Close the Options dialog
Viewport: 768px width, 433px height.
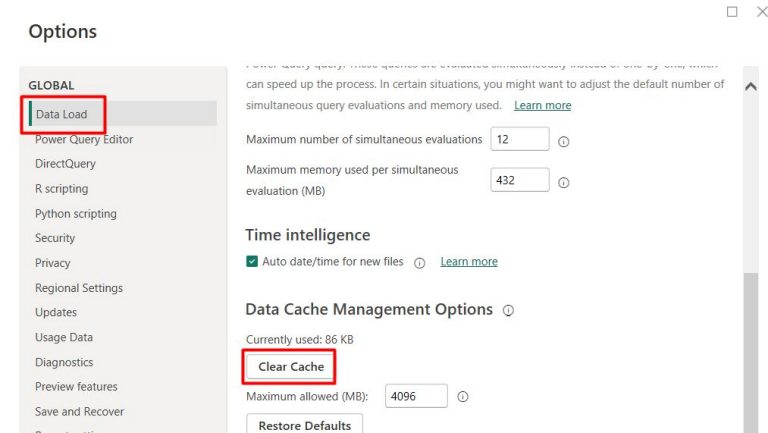(x=761, y=12)
